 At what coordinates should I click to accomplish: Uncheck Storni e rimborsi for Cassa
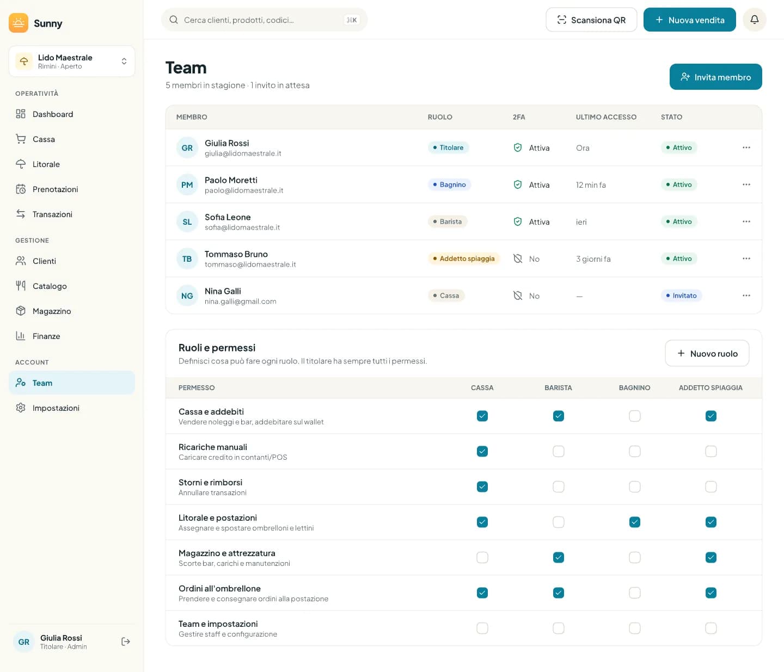pyautogui.click(x=482, y=486)
